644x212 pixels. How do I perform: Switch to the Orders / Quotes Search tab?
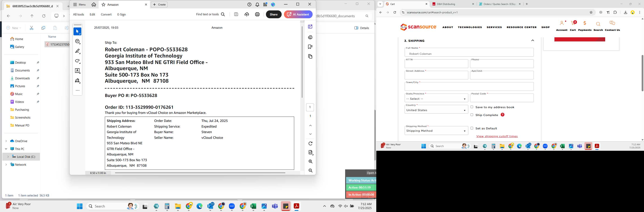click(500, 4)
